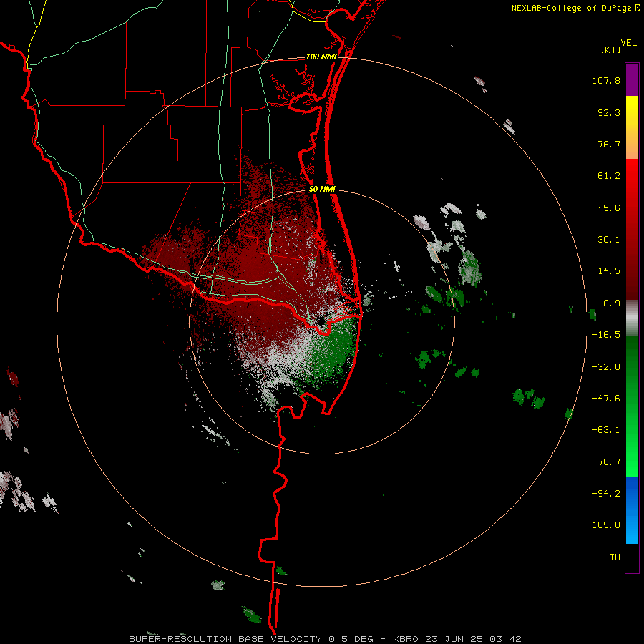Click the -109.8 legend value
The image size is (644, 644).
click(603, 525)
